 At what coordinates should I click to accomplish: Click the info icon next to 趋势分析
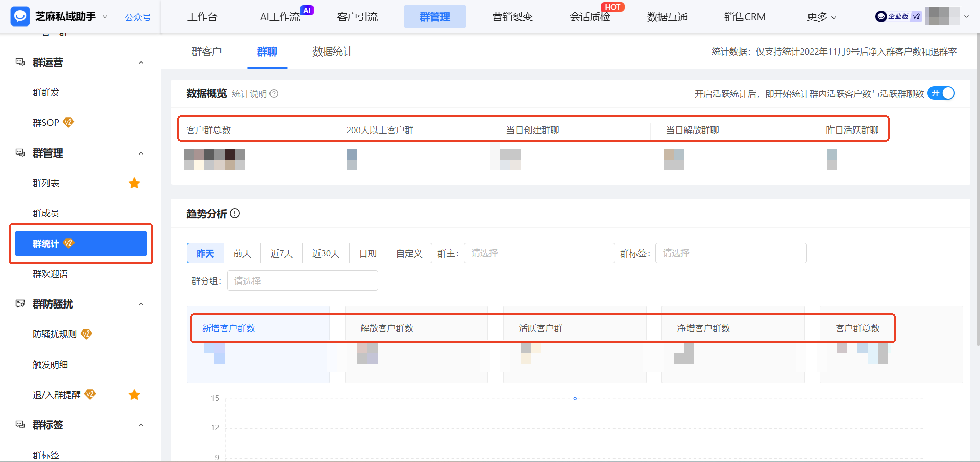point(235,214)
